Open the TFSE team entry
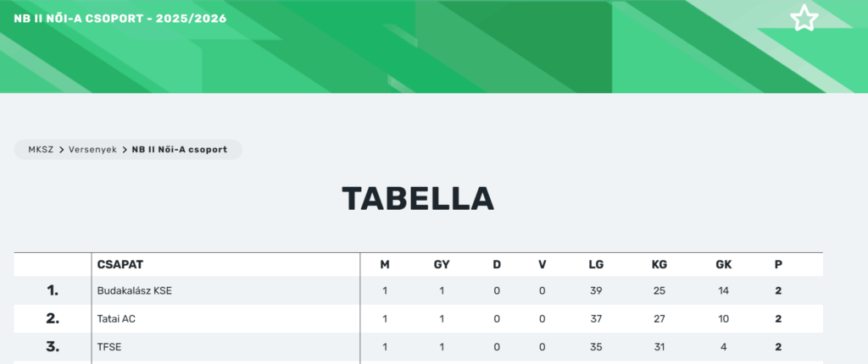The width and height of the screenshot is (868, 364). pyautogui.click(x=110, y=347)
